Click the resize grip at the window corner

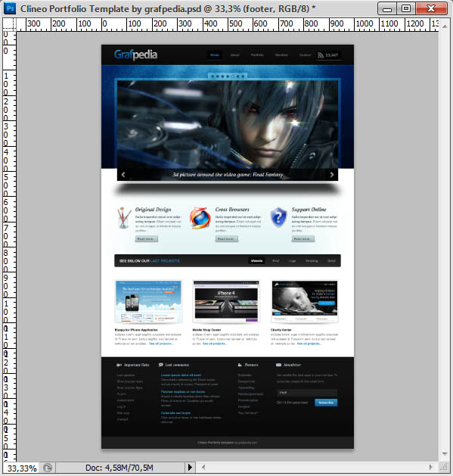coord(444,467)
